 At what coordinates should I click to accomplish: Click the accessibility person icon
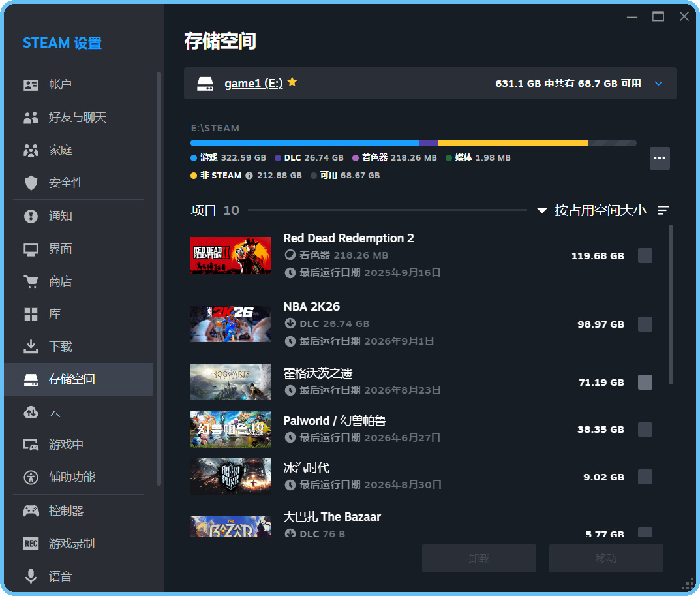31,477
